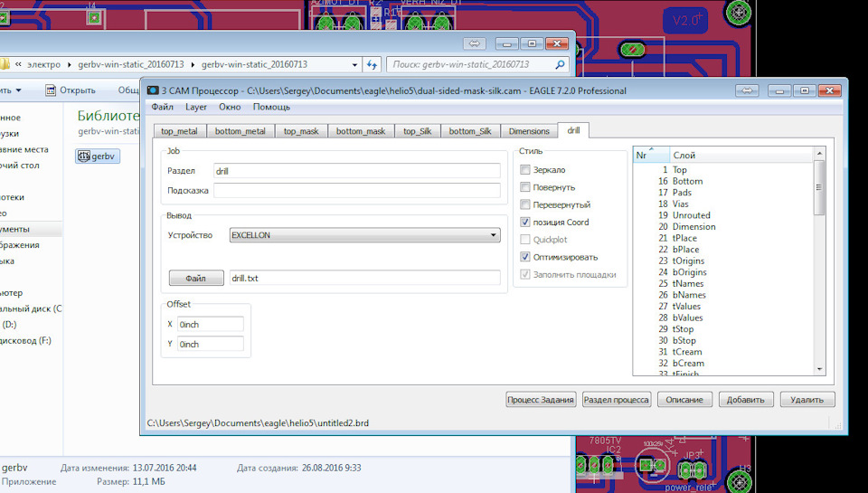Click the CAM Processor title bar icon

point(152,90)
